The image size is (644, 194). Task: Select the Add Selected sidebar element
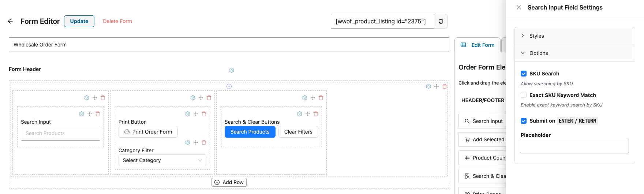pos(482,139)
